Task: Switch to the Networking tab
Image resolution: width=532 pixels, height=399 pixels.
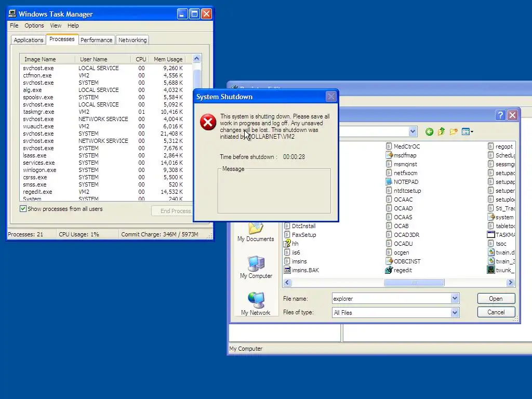Action: 132,40
